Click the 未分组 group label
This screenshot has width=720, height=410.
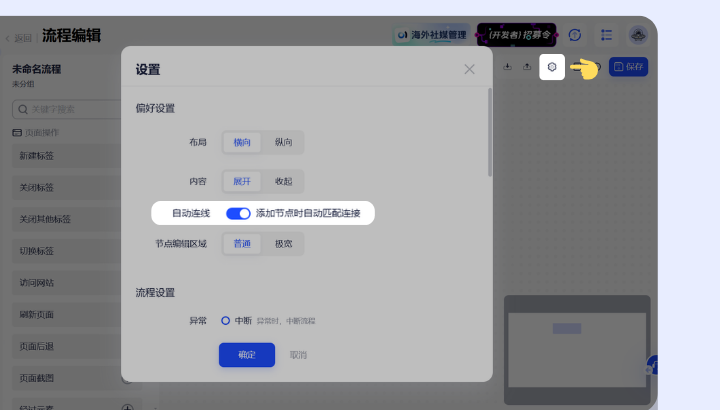(23, 84)
